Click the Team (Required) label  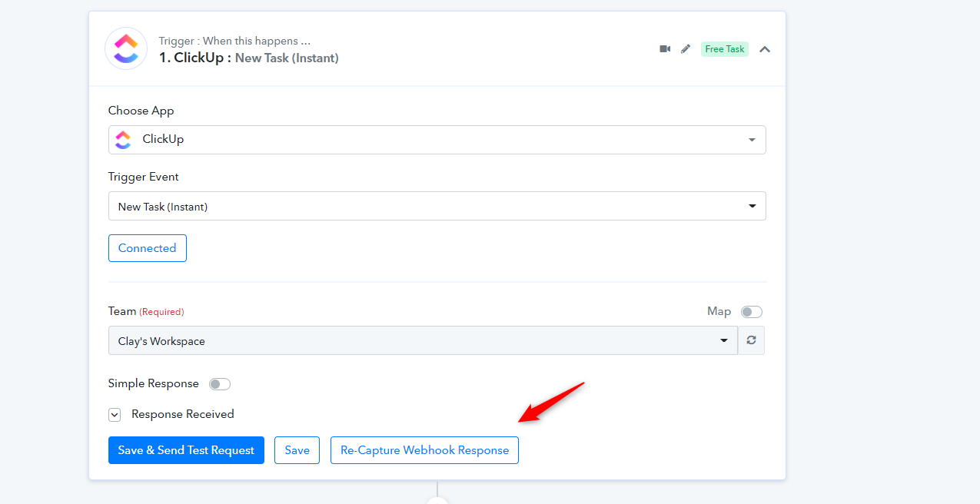coord(146,311)
